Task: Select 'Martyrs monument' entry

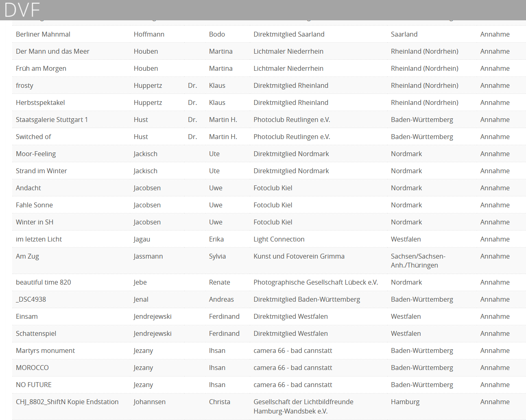Action: click(45, 350)
